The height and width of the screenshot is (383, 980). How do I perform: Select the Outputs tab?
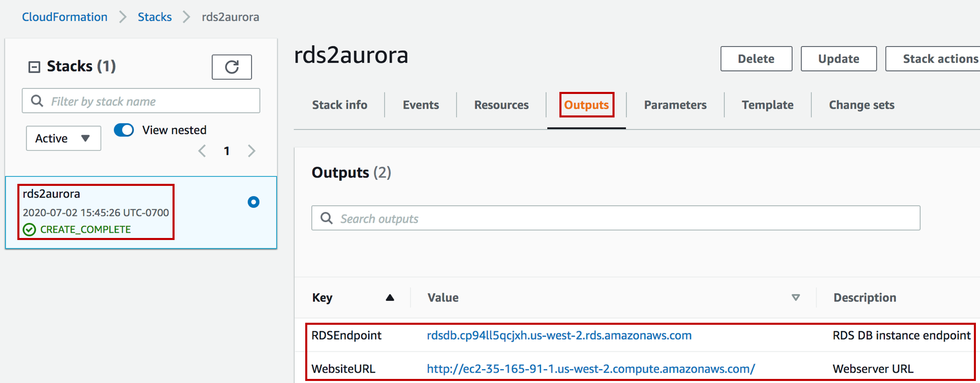coord(586,105)
